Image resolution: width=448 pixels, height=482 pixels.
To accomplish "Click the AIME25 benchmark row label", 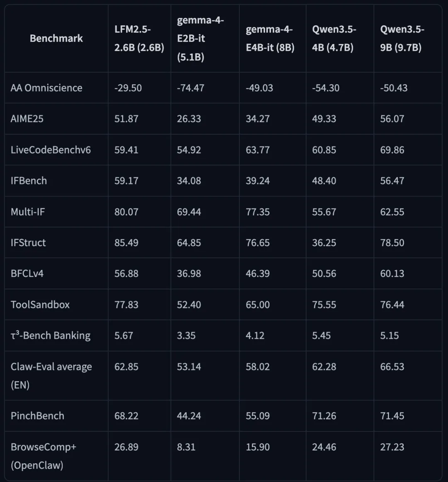I will coord(27,119).
